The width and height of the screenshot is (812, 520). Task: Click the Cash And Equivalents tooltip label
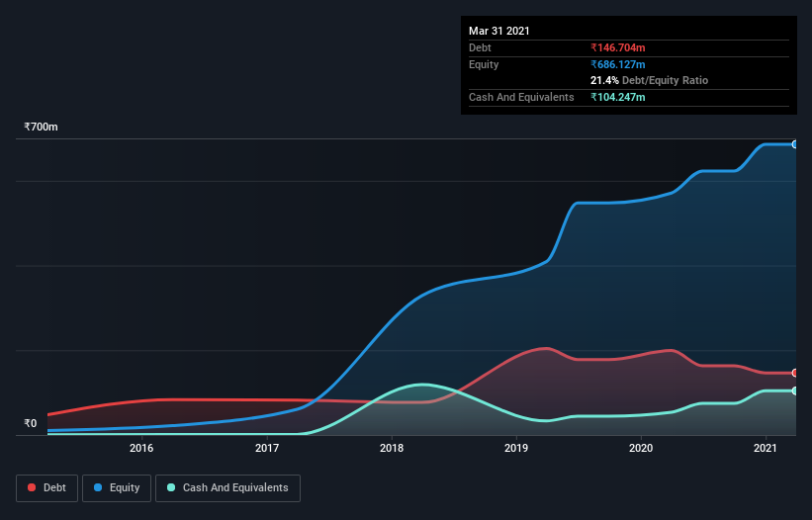tap(521, 97)
